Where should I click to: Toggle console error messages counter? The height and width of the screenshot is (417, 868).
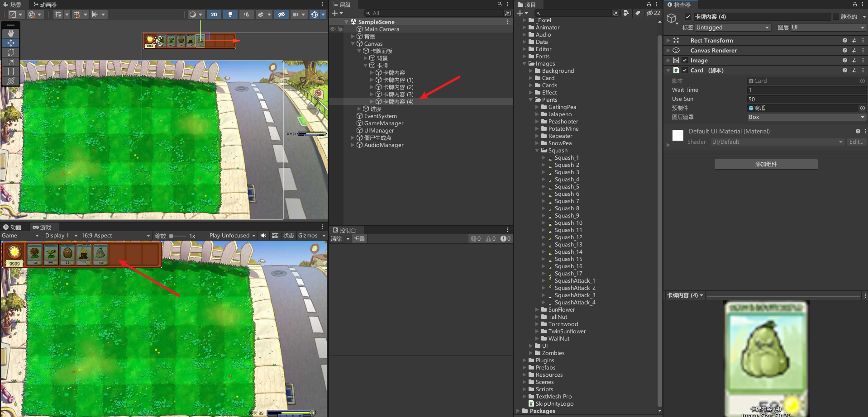506,239
